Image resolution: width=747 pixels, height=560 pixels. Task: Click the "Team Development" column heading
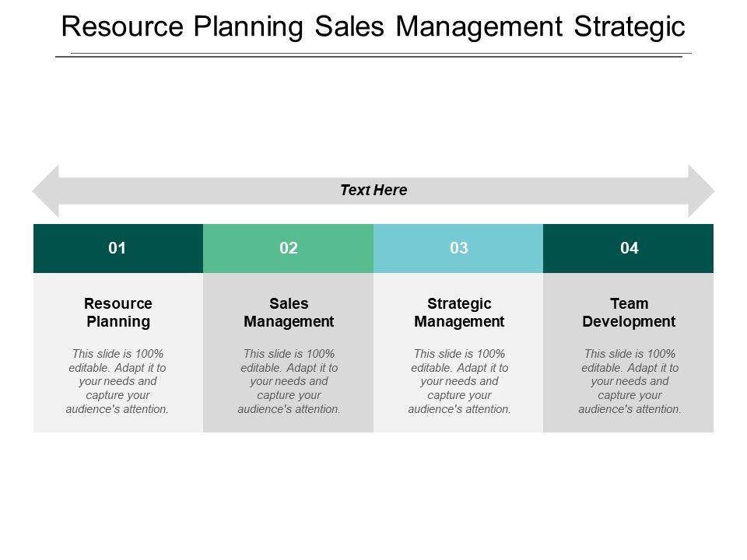[630, 312]
